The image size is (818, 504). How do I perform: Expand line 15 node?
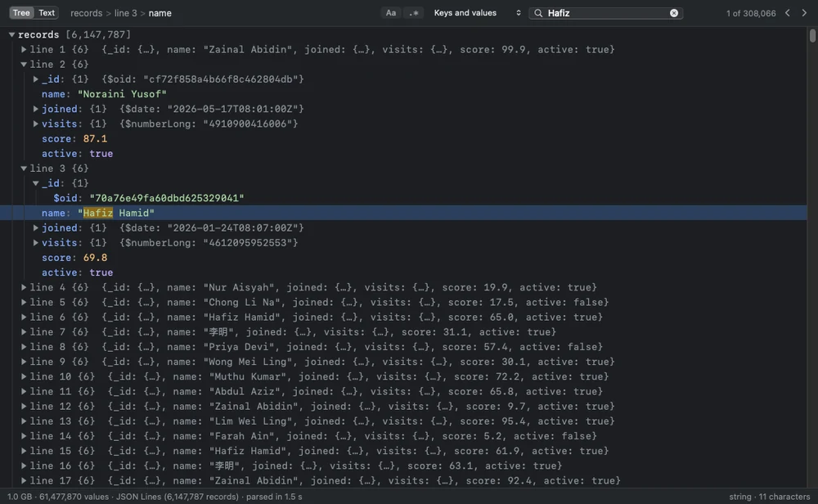[x=24, y=451]
